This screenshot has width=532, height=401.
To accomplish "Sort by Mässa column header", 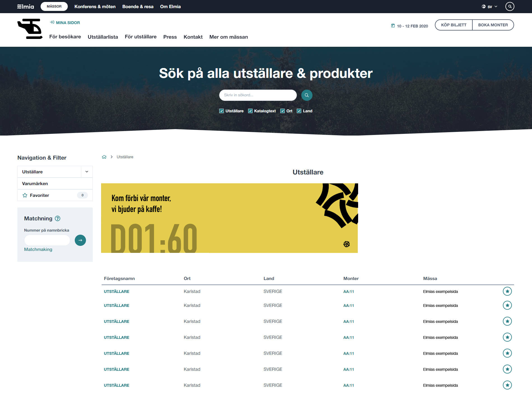I will coord(430,278).
